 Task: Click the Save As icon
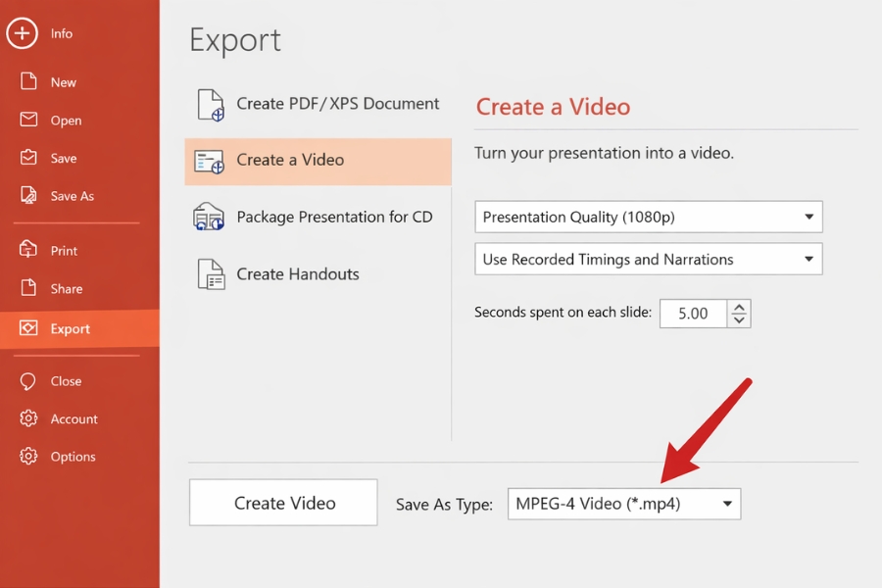pos(29,195)
